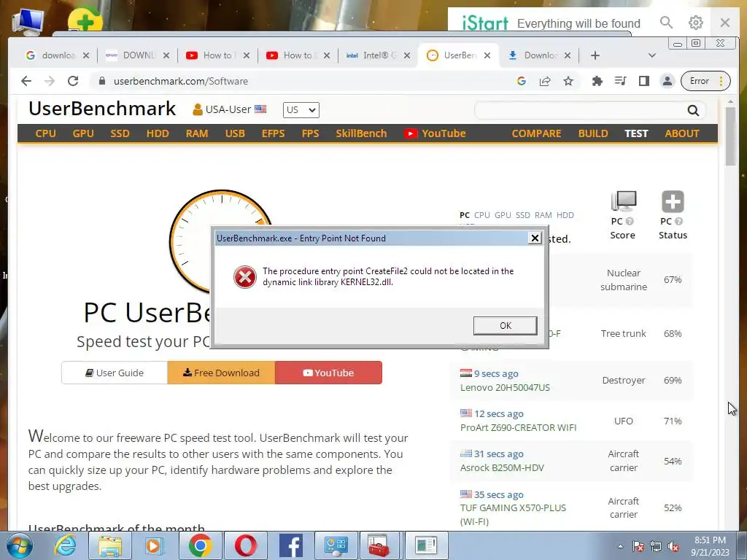Viewport: 747px width, 560px height.
Task: Open Windows Explorer folder on taskbar
Action: [110, 545]
